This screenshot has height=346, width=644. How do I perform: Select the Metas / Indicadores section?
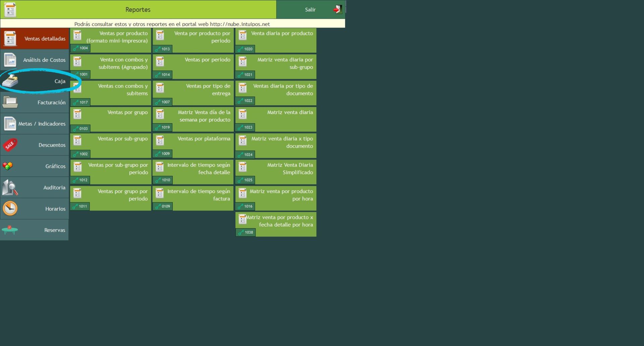[35, 124]
